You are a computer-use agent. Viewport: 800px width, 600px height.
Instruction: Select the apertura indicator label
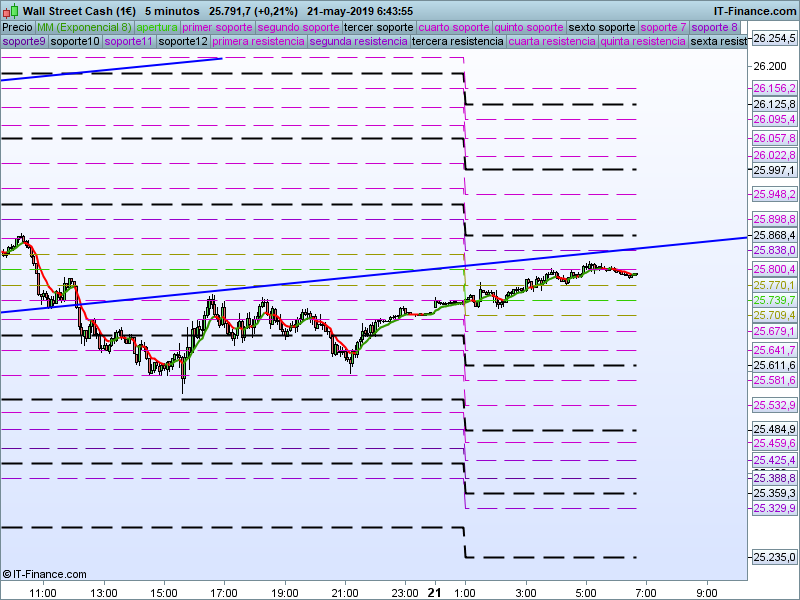coord(157,28)
